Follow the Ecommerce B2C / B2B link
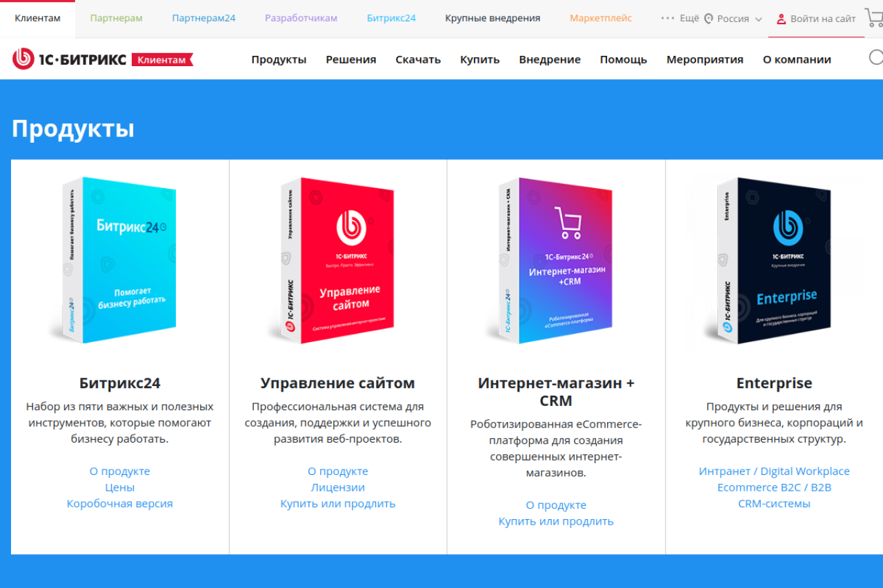This screenshot has width=883, height=588. pos(774,487)
